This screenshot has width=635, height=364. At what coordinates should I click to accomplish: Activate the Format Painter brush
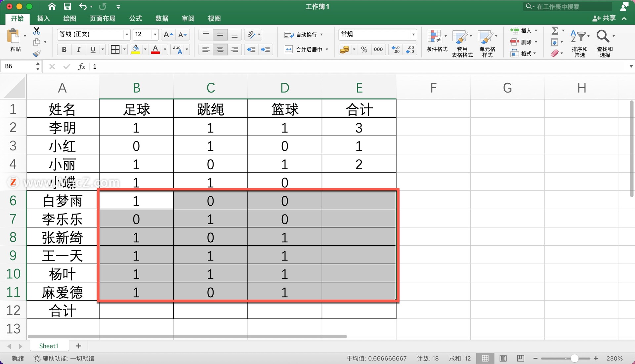pos(37,53)
